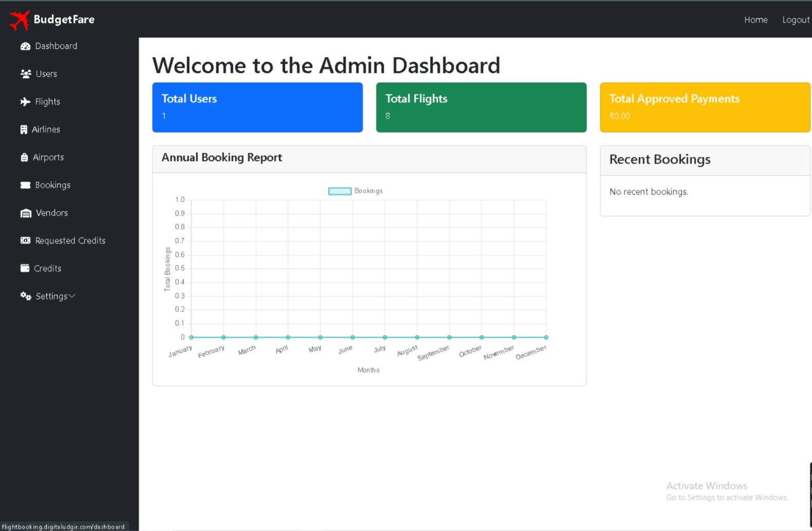812x531 pixels.
Task: Click the Airports luggage icon
Action: coord(24,157)
